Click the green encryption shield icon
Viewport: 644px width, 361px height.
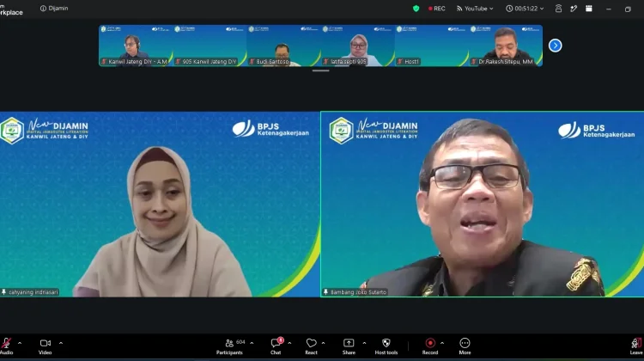click(416, 9)
